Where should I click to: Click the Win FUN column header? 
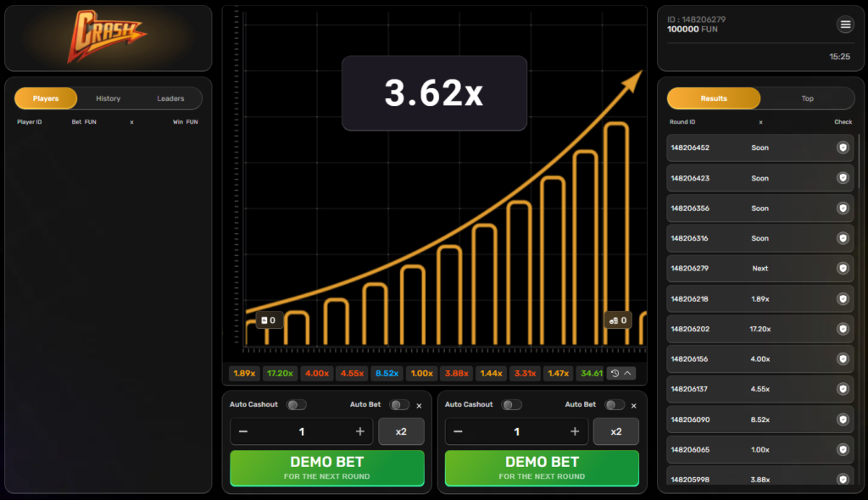click(186, 122)
